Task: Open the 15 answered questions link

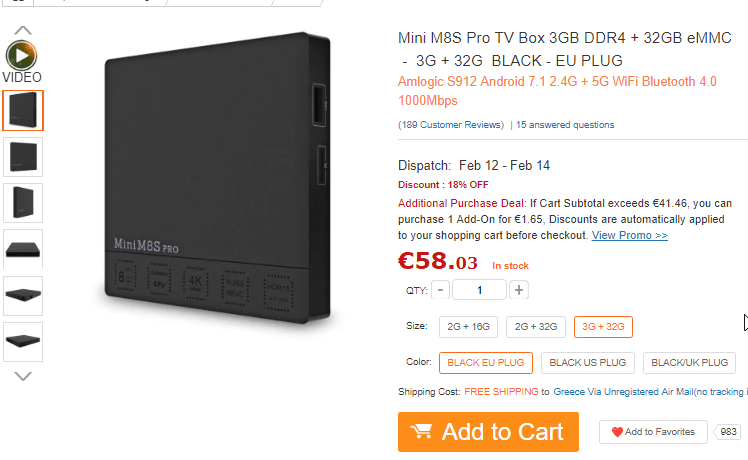Action: click(565, 125)
